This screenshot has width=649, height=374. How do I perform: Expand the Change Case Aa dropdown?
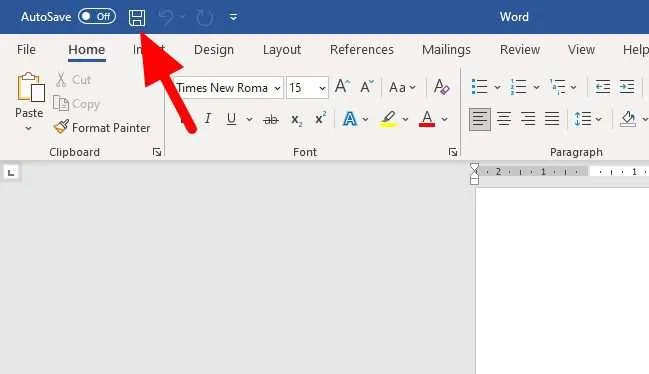tap(402, 87)
